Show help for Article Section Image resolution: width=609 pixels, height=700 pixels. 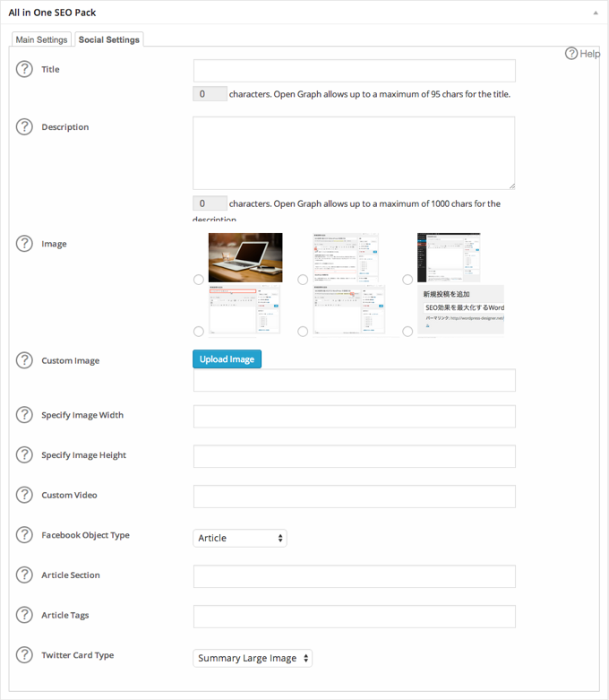tap(24, 575)
